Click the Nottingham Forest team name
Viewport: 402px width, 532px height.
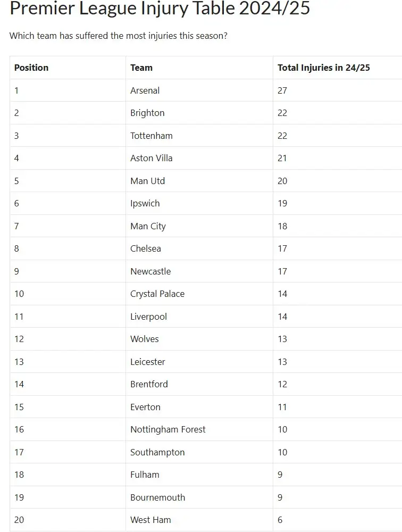[168, 429]
